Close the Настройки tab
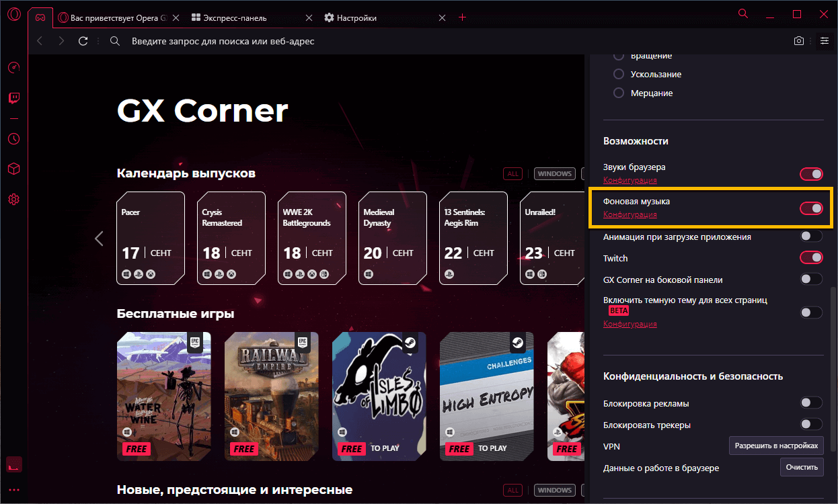Viewport: 838px width, 504px height. click(x=443, y=18)
